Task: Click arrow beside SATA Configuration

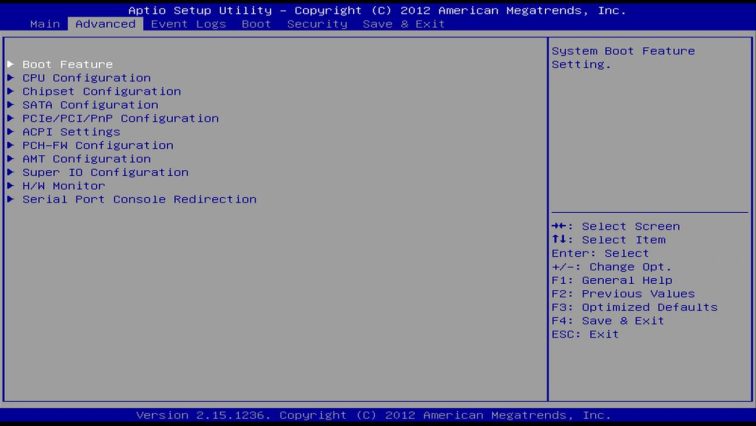Action: [x=11, y=105]
